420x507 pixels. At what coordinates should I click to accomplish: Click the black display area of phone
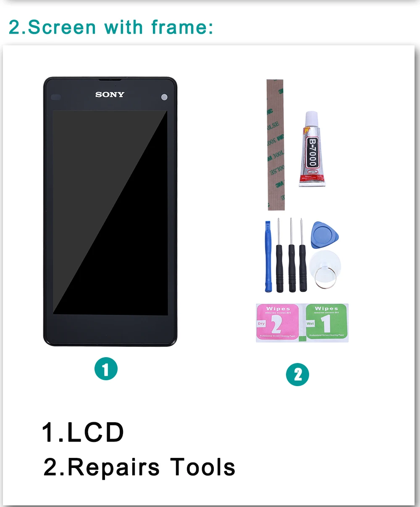coord(110,212)
